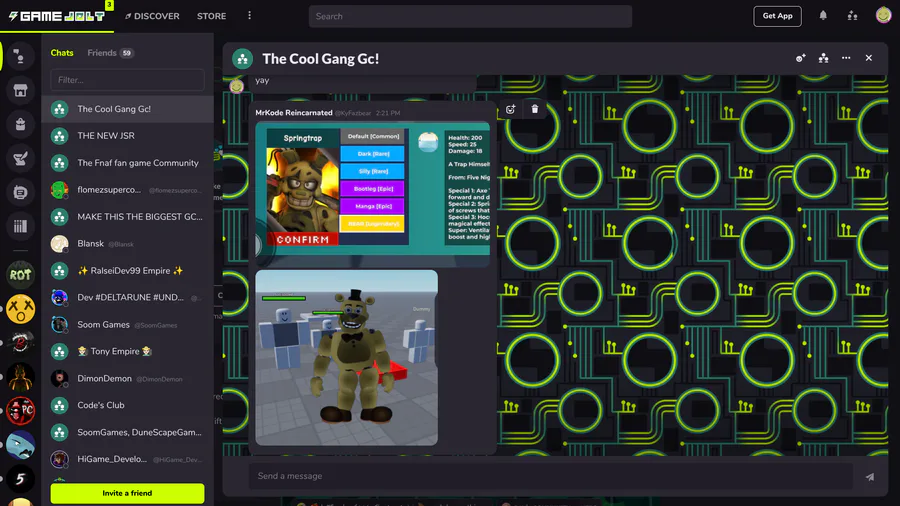
Task: Open The Cool Gang Gc! chat
Action: [127, 109]
